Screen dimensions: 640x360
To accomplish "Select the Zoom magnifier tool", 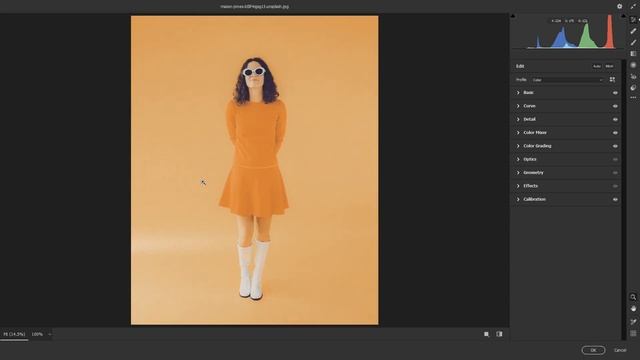I will tap(633, 297).
